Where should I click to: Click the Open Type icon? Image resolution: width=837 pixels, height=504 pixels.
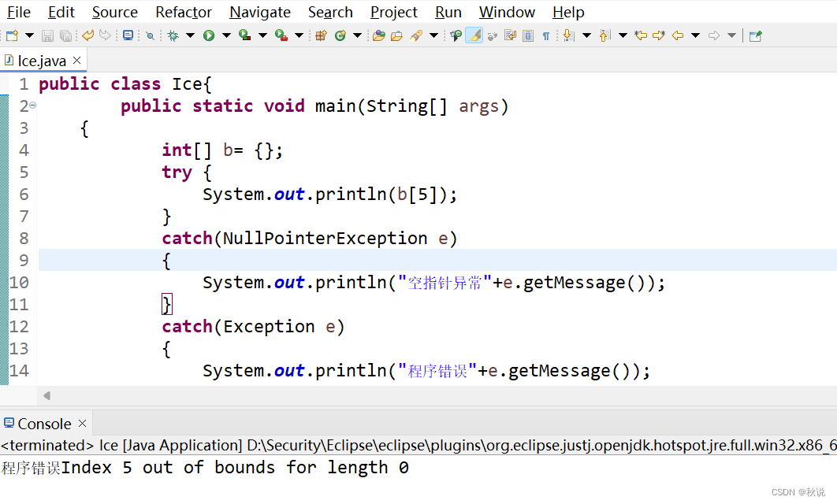tap(379, 35)
